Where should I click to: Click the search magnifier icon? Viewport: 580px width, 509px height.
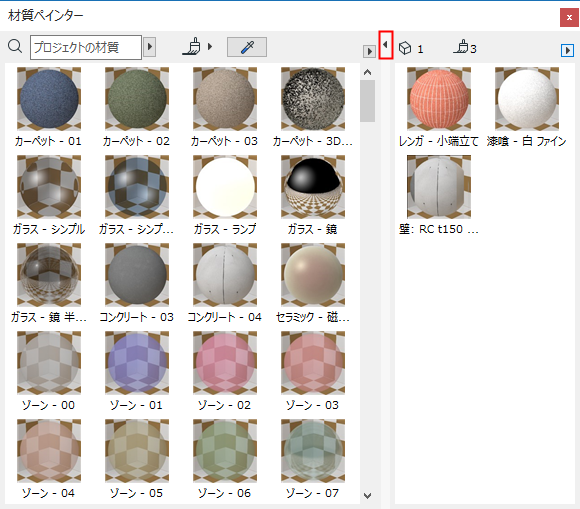click(x=15, y=47)
